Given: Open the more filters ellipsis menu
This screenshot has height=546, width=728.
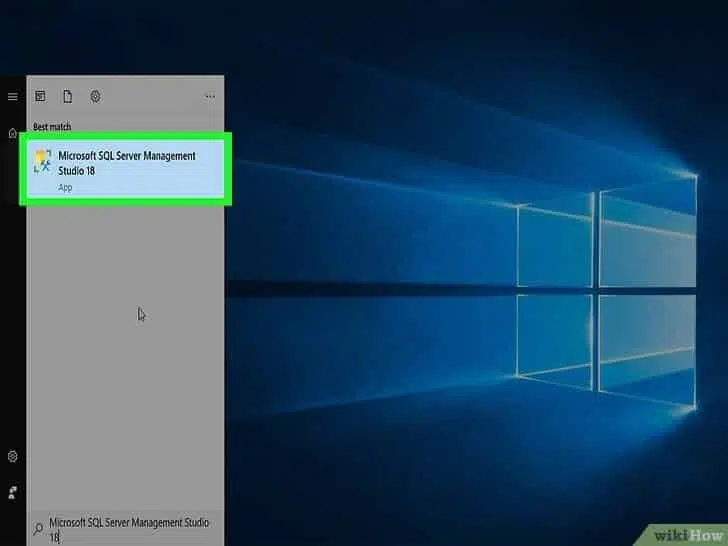Looking at the screenshot, I should click(x=210, y=97).
